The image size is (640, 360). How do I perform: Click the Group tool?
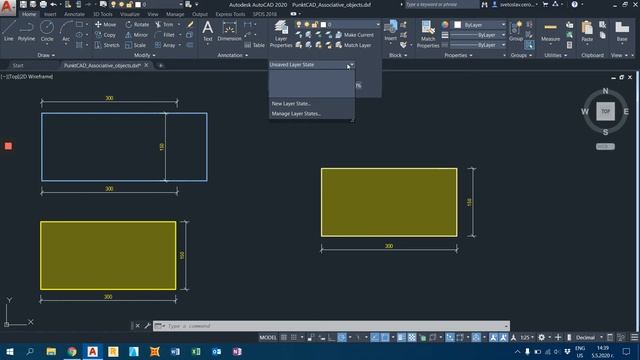(x=516, y=31)
